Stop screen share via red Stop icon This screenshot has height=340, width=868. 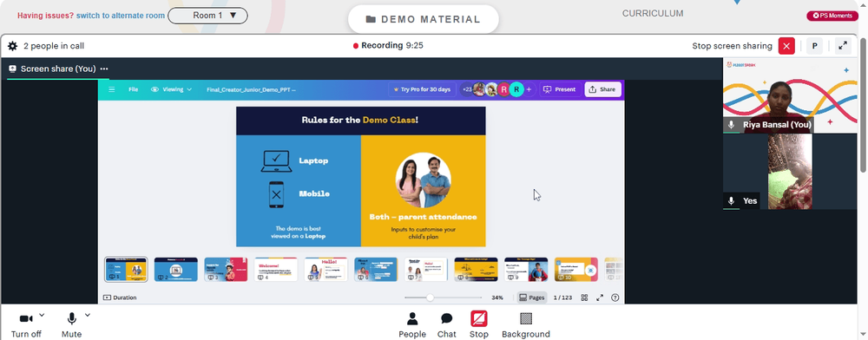click(x=479, y=318)
